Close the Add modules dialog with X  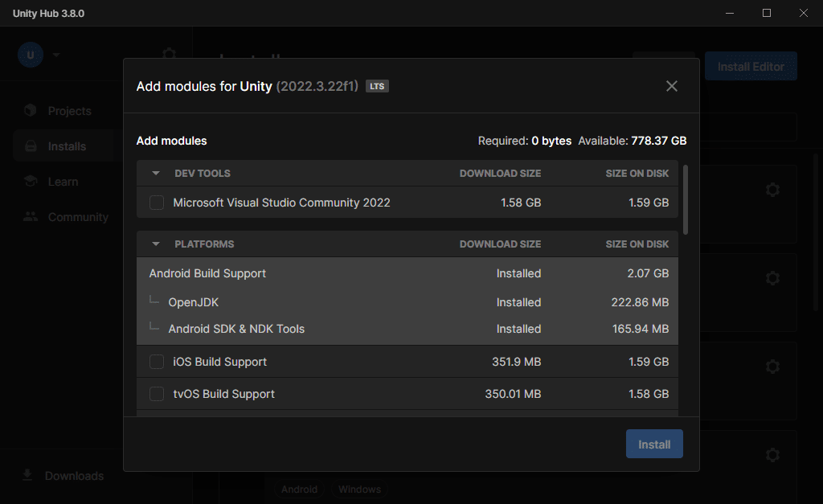click(x=672, y=86)
